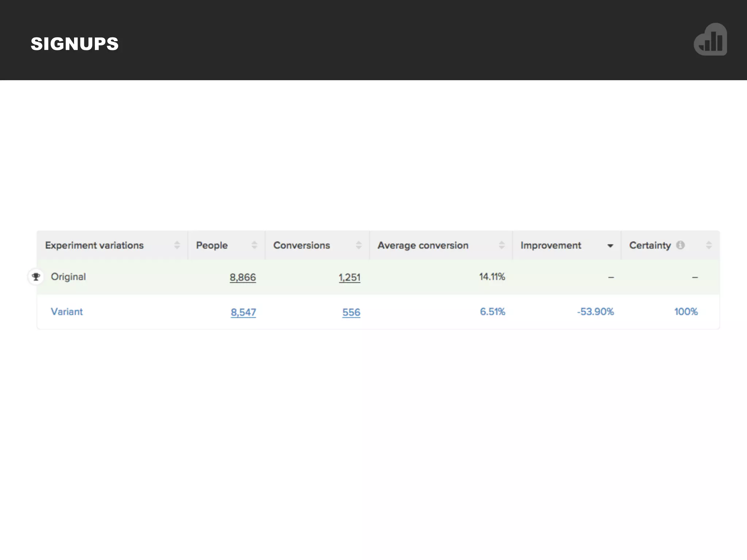The height and width of the screenshot is (560, 747).
Task: Open the 1,251 conversions link
Action: [349, 277]
